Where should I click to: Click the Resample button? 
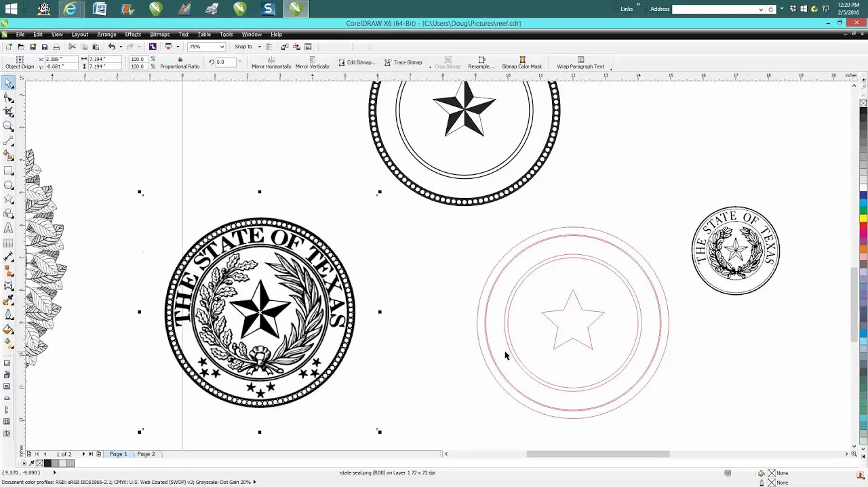click(x=481, y=63)
